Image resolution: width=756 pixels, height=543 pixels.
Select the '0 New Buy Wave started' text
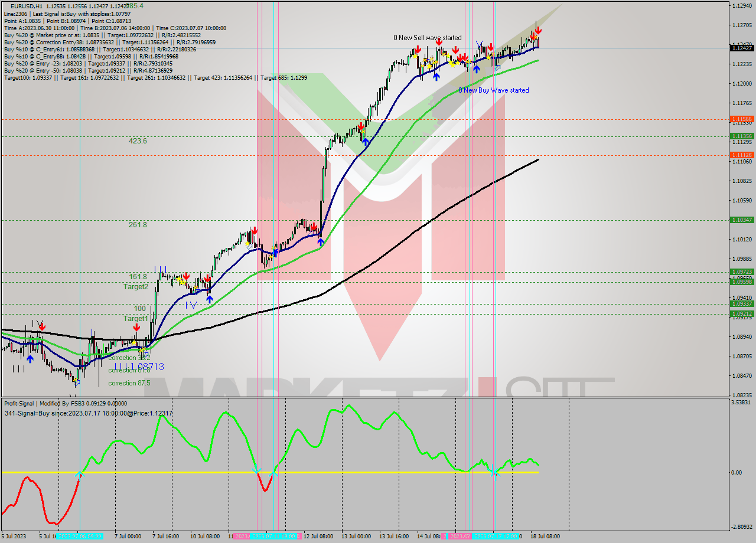[x=495, y=90]
